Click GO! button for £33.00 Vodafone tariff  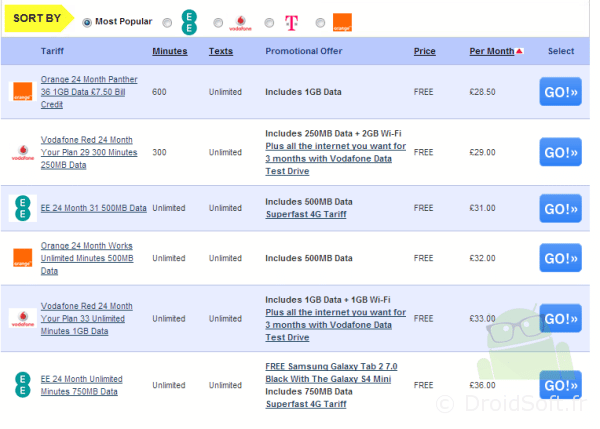click(x=561, y=318)
